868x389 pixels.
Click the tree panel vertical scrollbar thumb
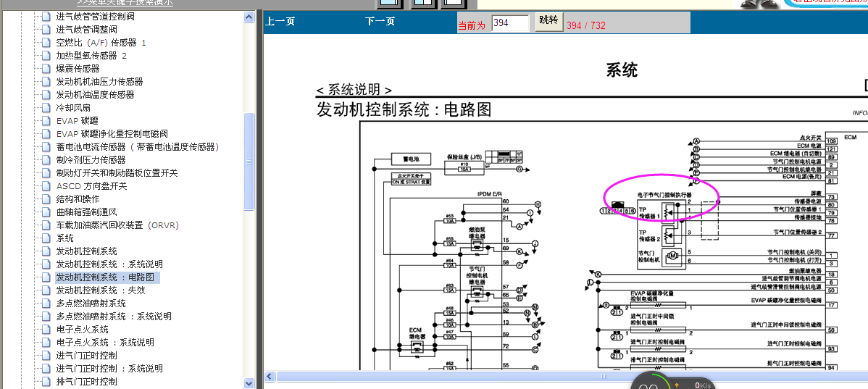(x=249, y=162)
